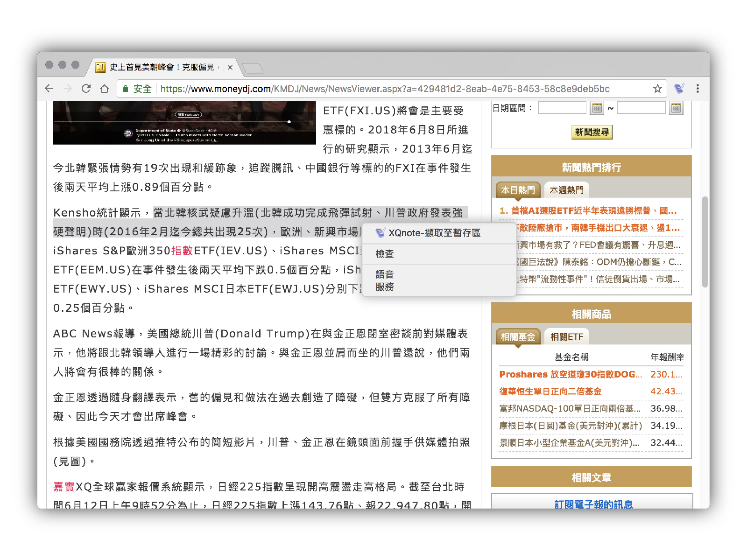The height and width of the screenshot is (560, 747).
Task: Click the Trump-Kim summit video thumbnail
Action: click(184, 122)
